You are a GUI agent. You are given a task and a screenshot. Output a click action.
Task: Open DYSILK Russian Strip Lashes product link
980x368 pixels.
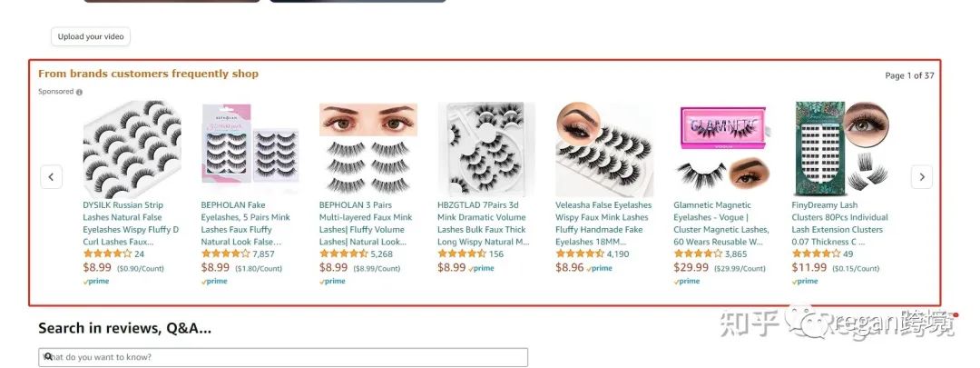click(132, 224)
